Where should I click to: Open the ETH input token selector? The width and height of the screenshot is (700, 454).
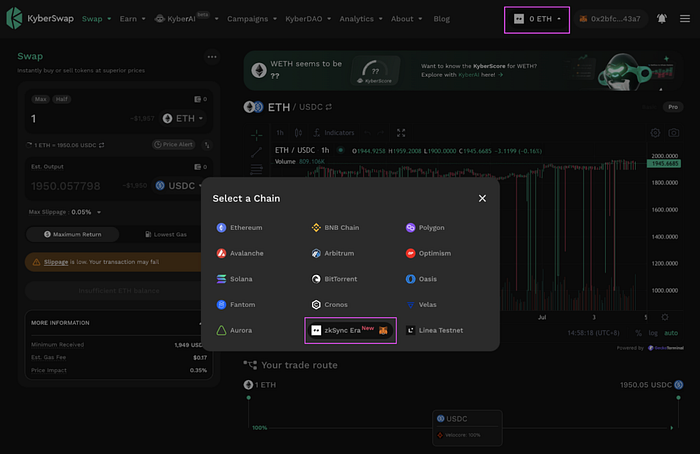click(183, 118)
